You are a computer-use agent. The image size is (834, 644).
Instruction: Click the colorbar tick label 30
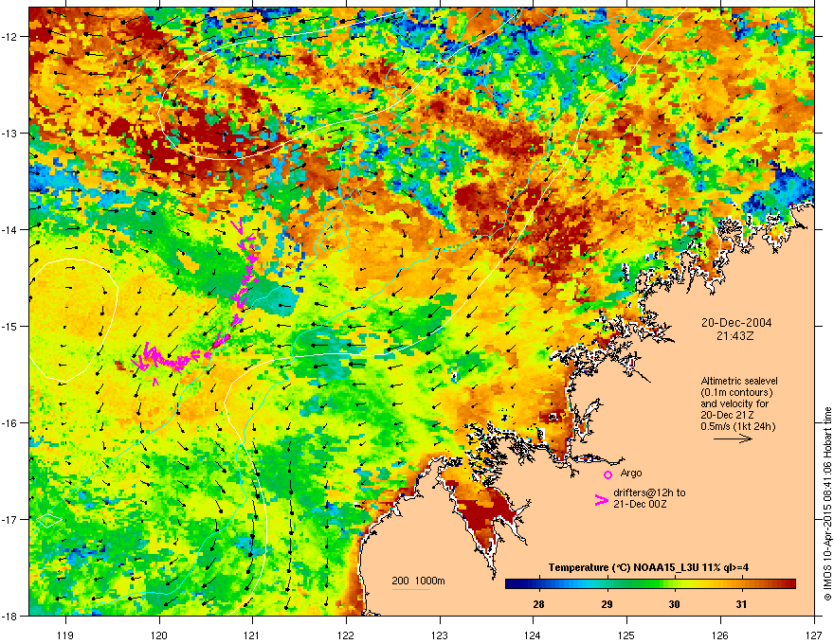tap(674, 604)
